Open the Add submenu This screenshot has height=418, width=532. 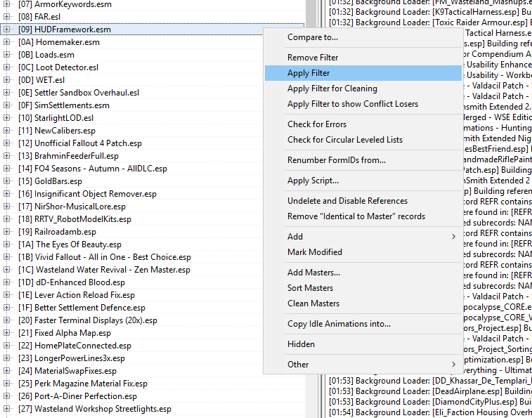tap(363, 237)
